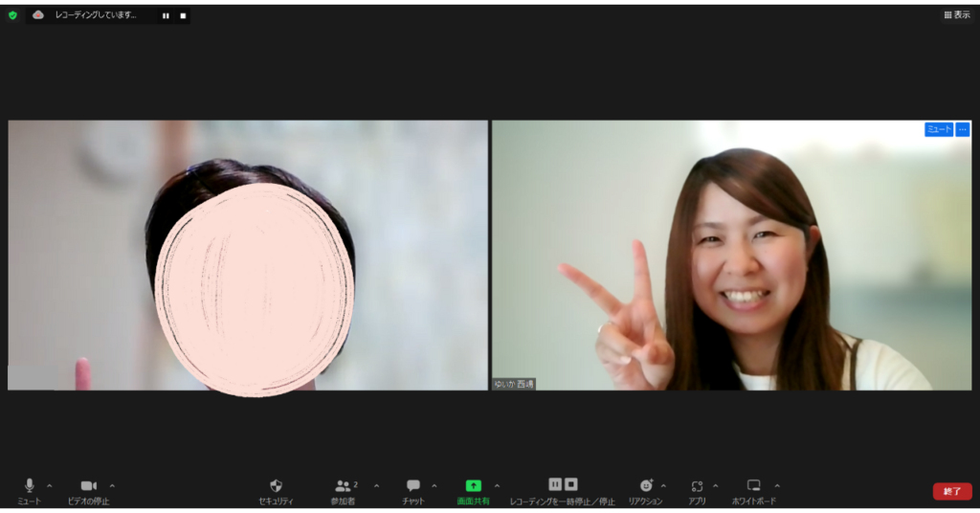This screenshot has width=980, height=513.
Task: Stop recording using top-left indicator stop button
Action: 183,15
